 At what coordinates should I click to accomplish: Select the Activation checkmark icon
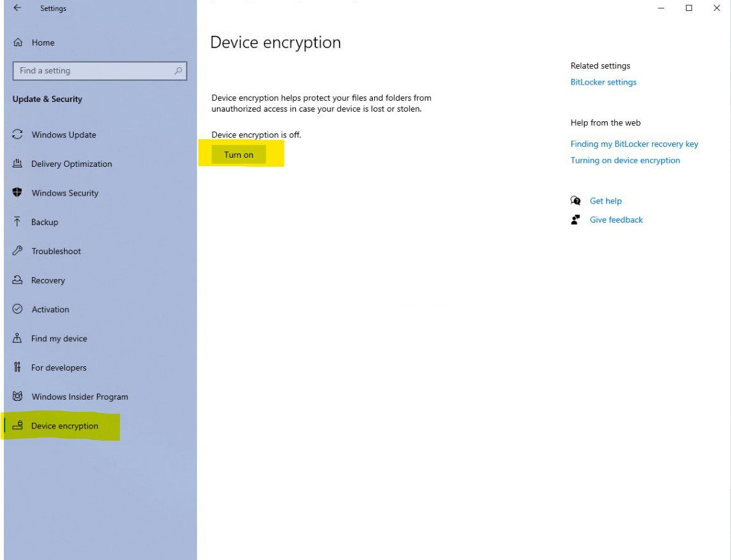[x=18, y=309]
